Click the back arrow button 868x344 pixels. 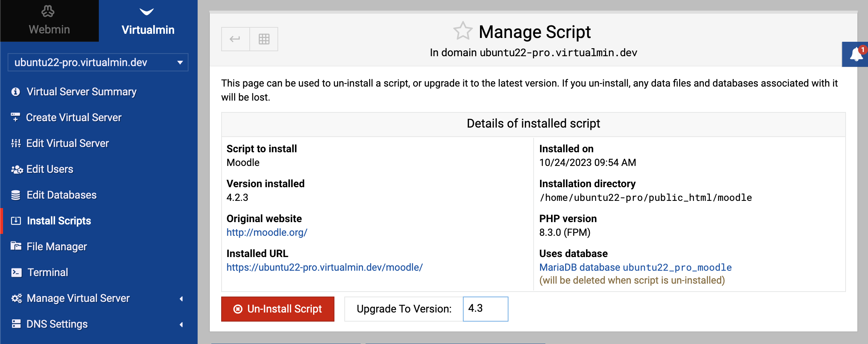click(x=235, y=39)
